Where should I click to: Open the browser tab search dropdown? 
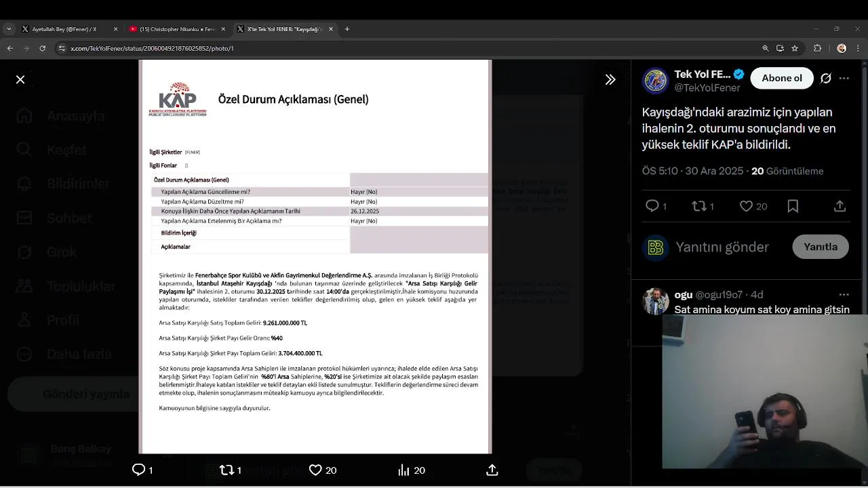coord(9,29)
